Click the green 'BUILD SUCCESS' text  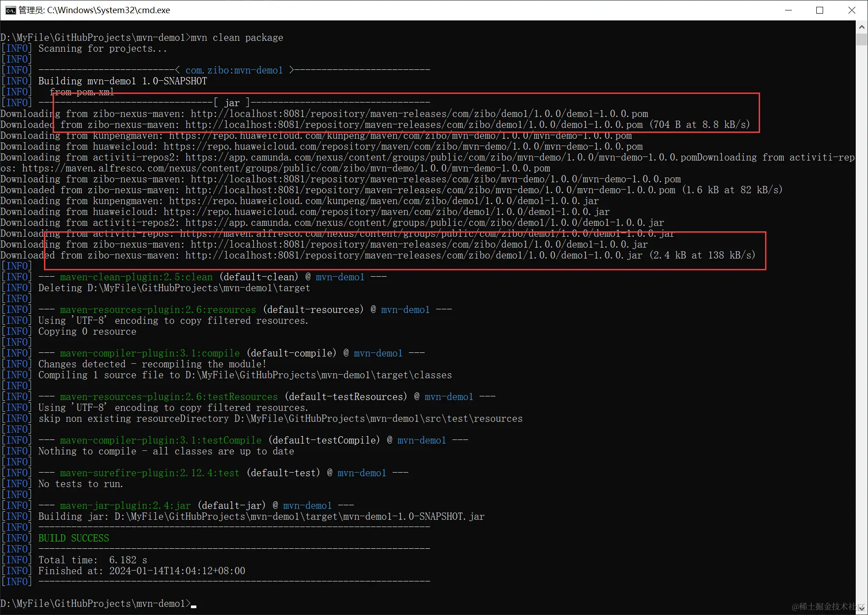[x=73, y=538]
